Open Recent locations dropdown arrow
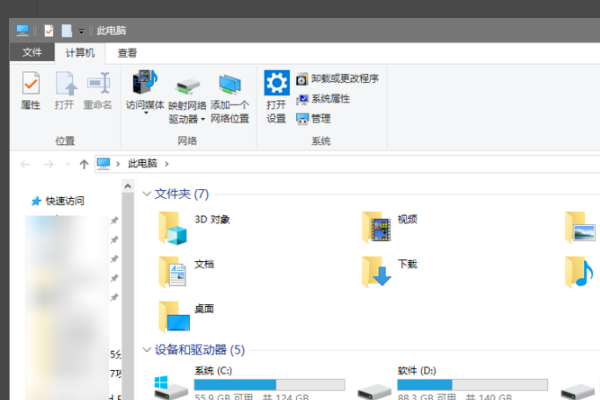 [x=67, y=164]
